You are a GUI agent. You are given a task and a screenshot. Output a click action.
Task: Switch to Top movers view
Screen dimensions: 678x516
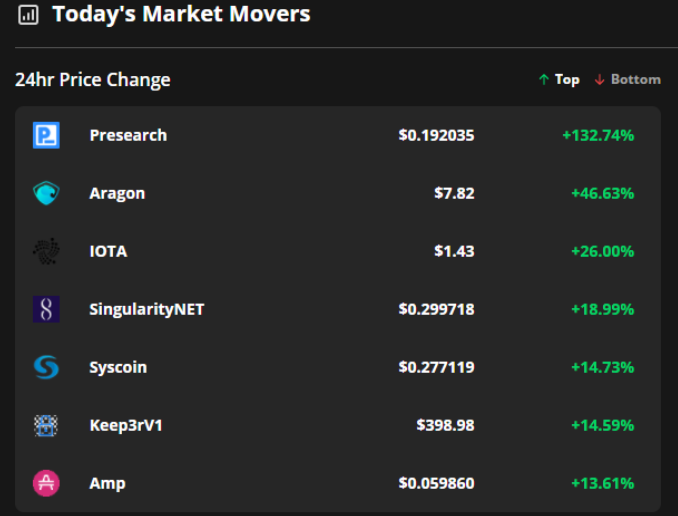559,79
